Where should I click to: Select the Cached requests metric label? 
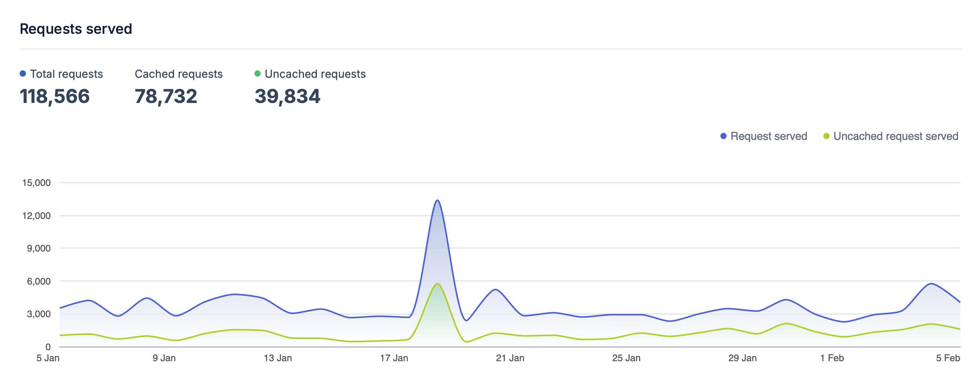tap(179, 74)
